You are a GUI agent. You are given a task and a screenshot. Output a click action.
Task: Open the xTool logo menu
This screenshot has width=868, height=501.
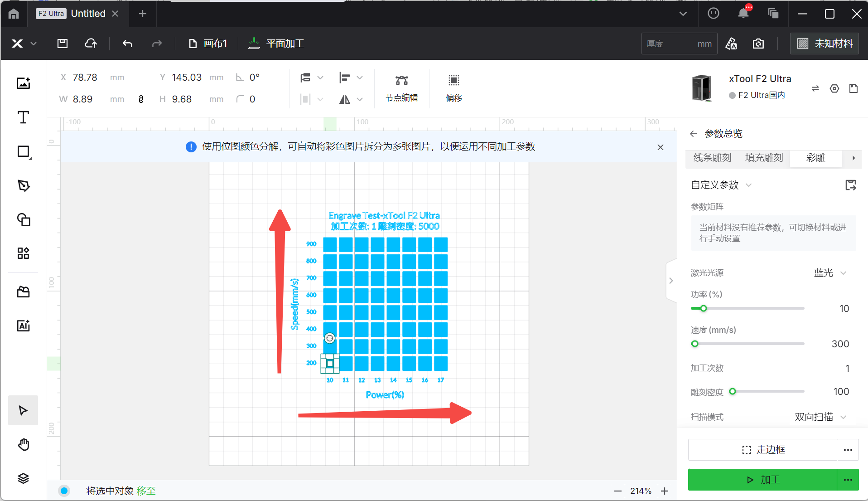24,44
